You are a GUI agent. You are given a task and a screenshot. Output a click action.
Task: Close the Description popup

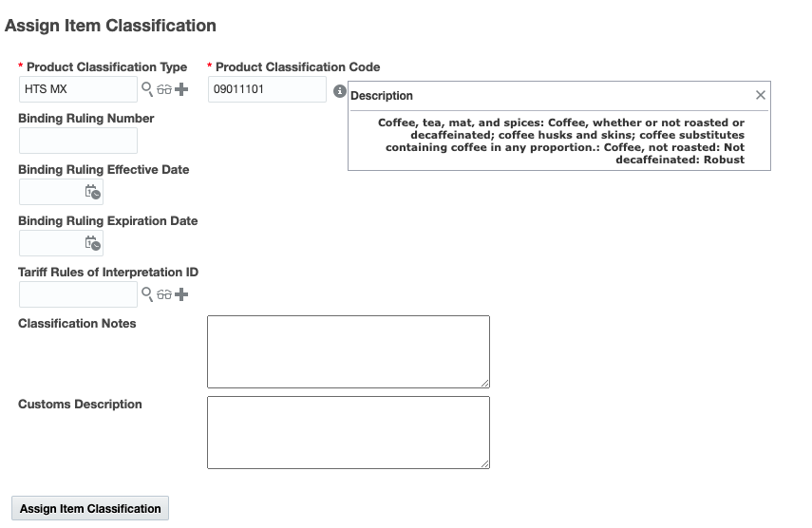coord(760,95)
